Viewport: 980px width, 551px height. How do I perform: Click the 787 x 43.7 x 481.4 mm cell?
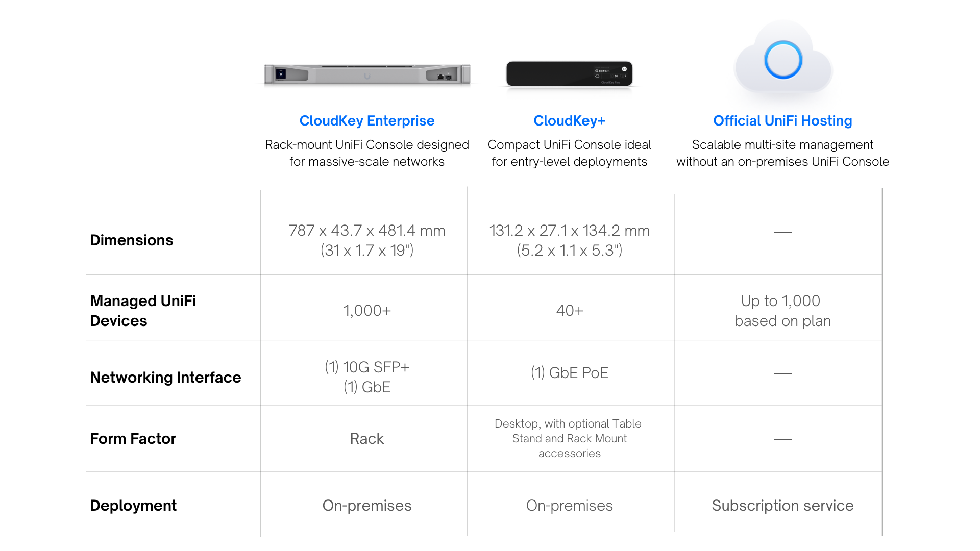[367, 240]
